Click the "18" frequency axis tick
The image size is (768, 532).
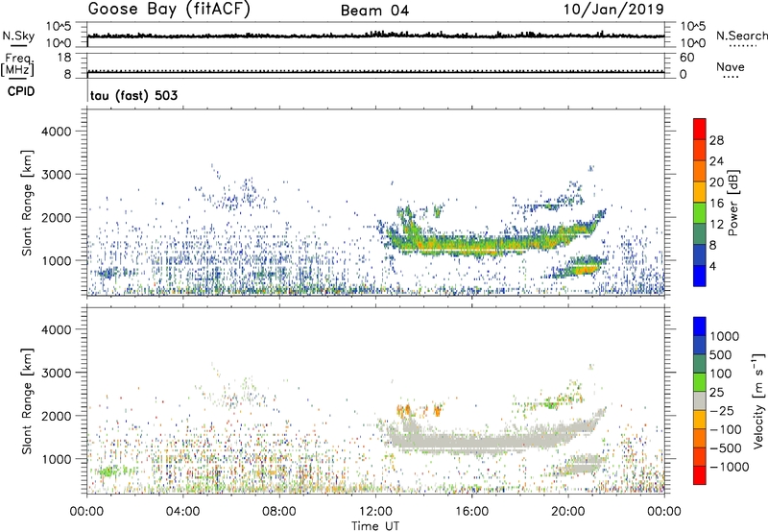pos(64,58)
